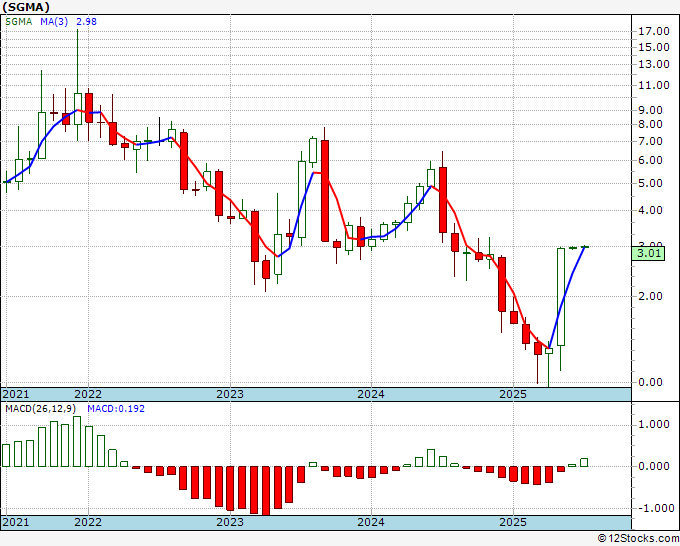
Task: Click 2025 on the MACD time axis
Action: pyautogui.click(x=513, y=522)
